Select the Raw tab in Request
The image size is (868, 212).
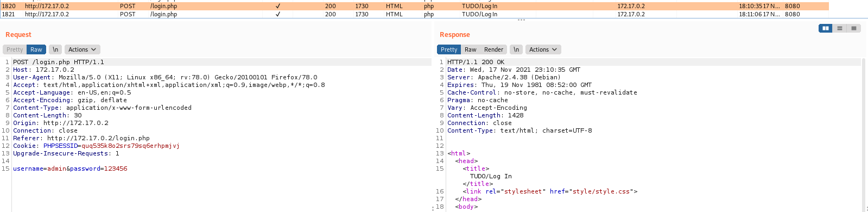36,49
